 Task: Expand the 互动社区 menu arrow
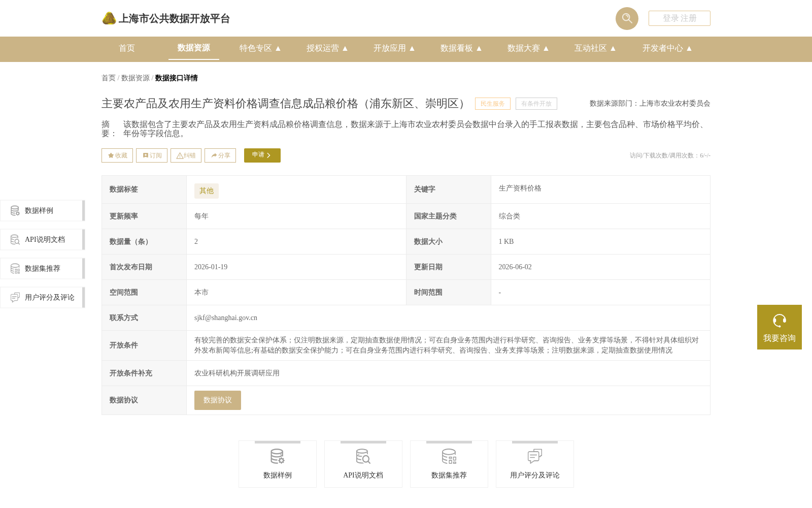(613, 48)
